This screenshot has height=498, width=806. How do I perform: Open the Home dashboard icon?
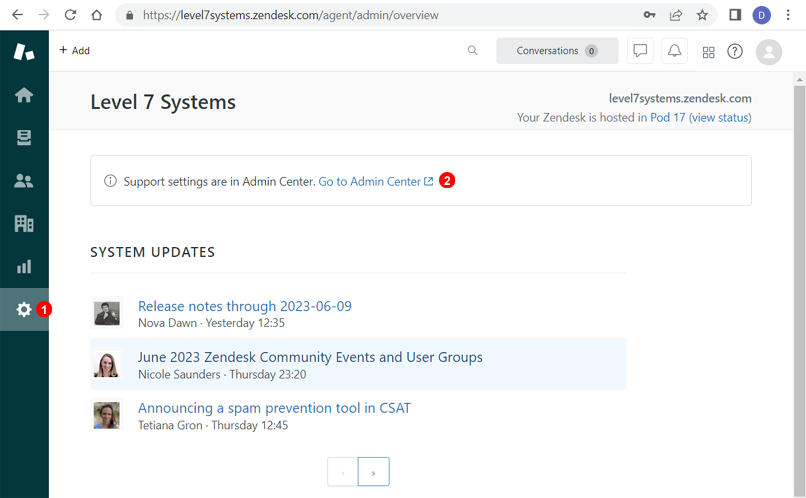tap(24, 95)
